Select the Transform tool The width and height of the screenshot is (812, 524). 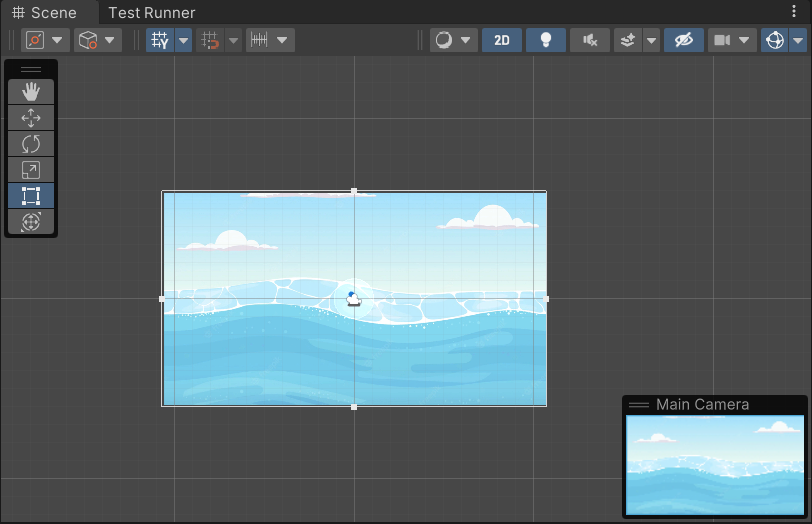pyautogui.click(x=31, y=222)
